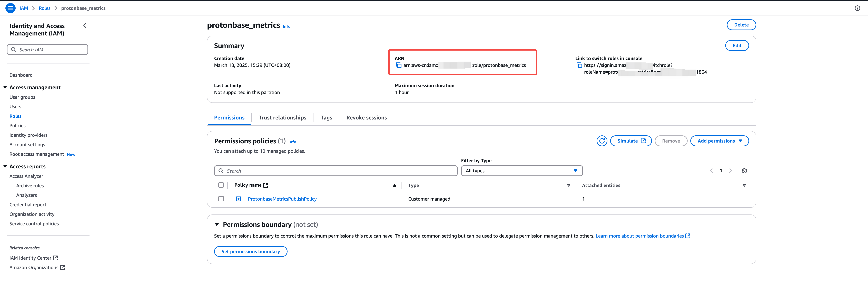Open the info panel icon at top right

click(857, 8)
